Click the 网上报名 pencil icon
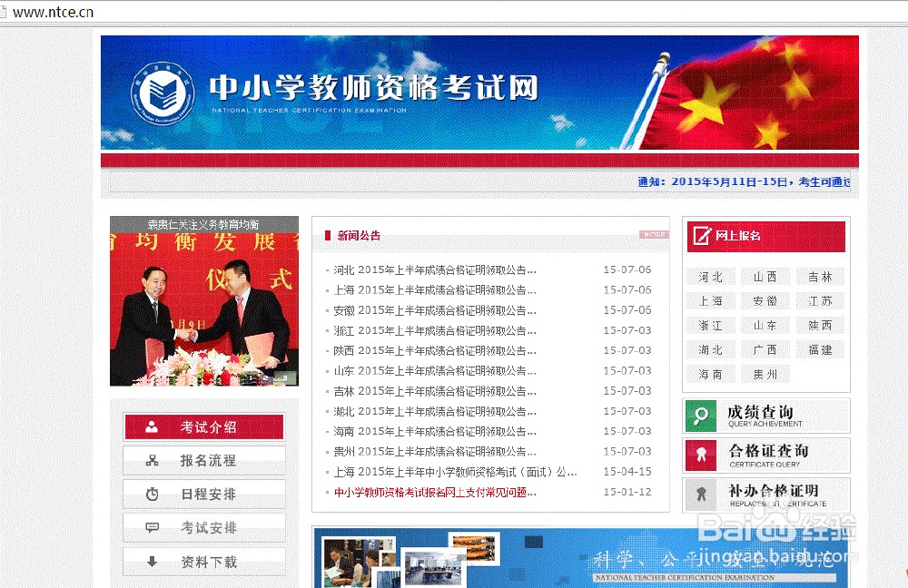The height and width of the screenshot is (588, 908). pyautogui.click(x=701, y=235)
